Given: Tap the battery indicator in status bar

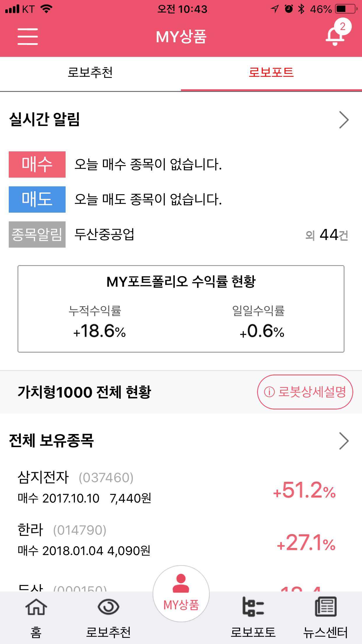Looking at the screenshot, I should tap(346, 9).
